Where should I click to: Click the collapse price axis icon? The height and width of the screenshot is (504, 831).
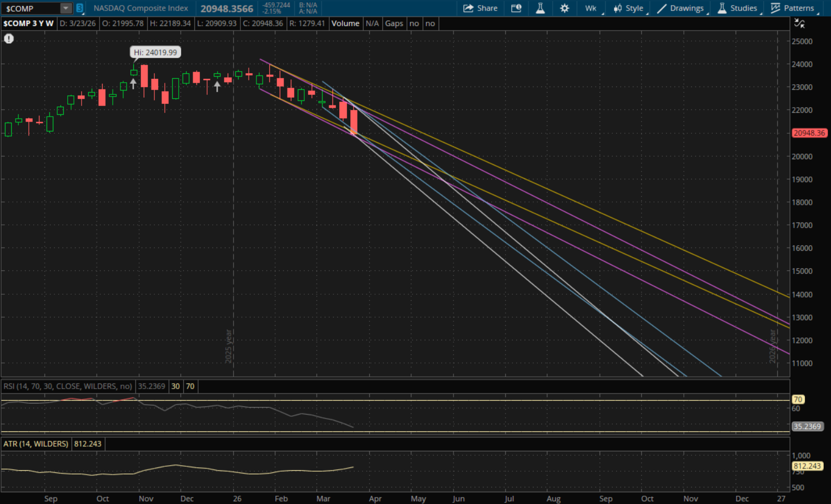point(799,23)
